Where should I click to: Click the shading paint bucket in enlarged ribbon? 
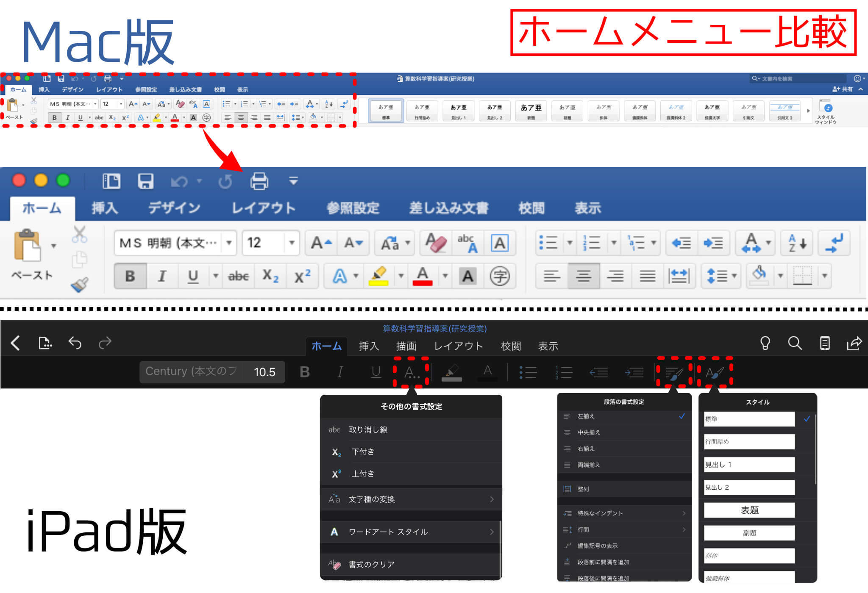759,276
